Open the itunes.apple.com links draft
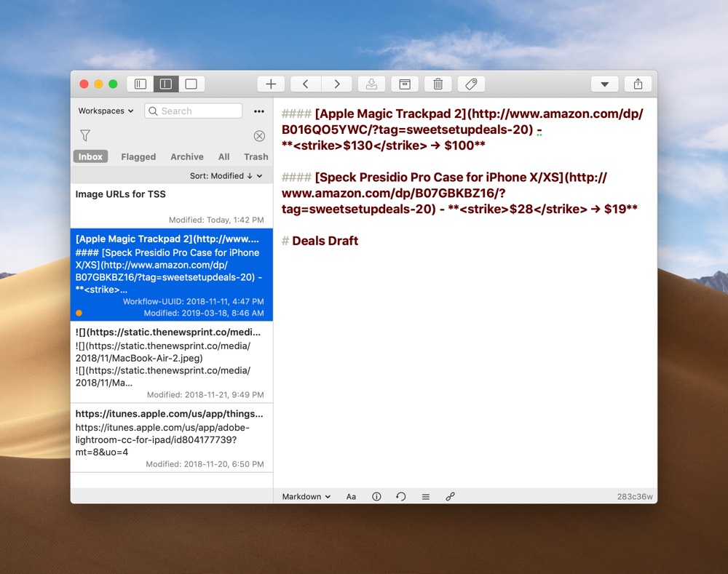The image size is (728, 574). coord(171,438)
